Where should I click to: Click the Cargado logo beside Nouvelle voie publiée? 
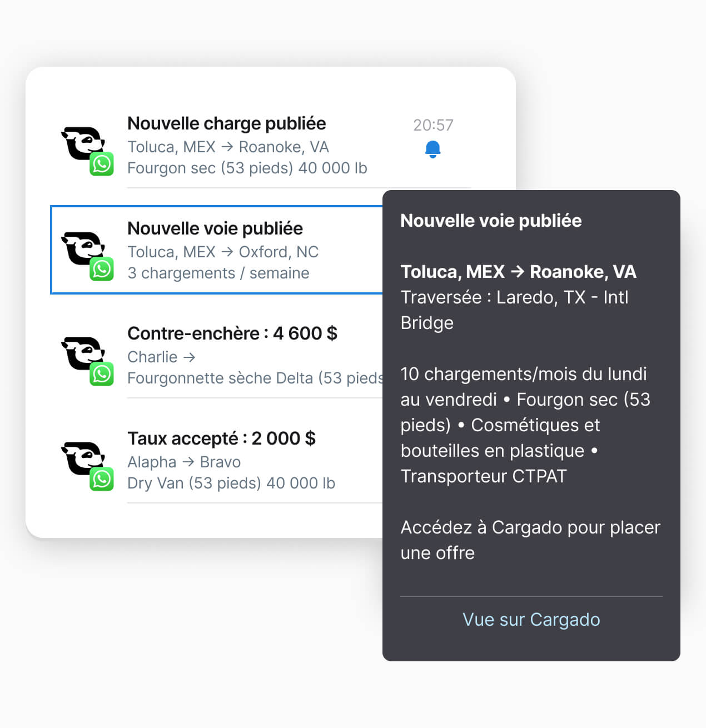[x=82, y=248]
